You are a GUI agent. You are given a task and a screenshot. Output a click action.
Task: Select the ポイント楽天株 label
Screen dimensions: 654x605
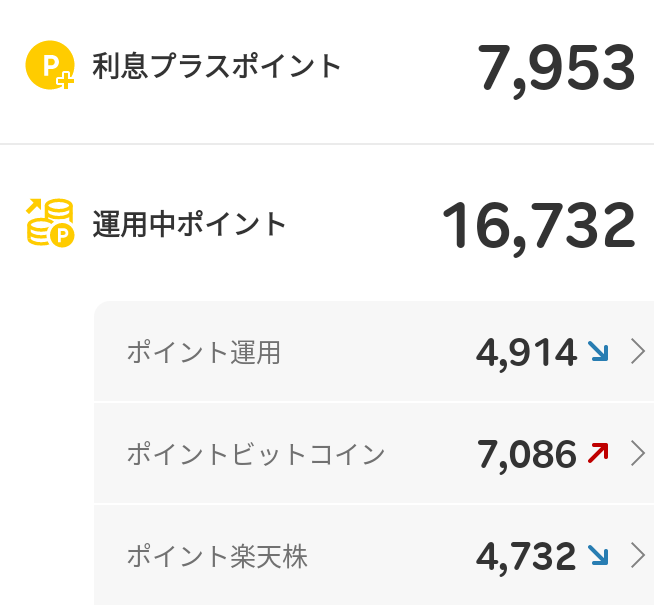pos(216,556)
